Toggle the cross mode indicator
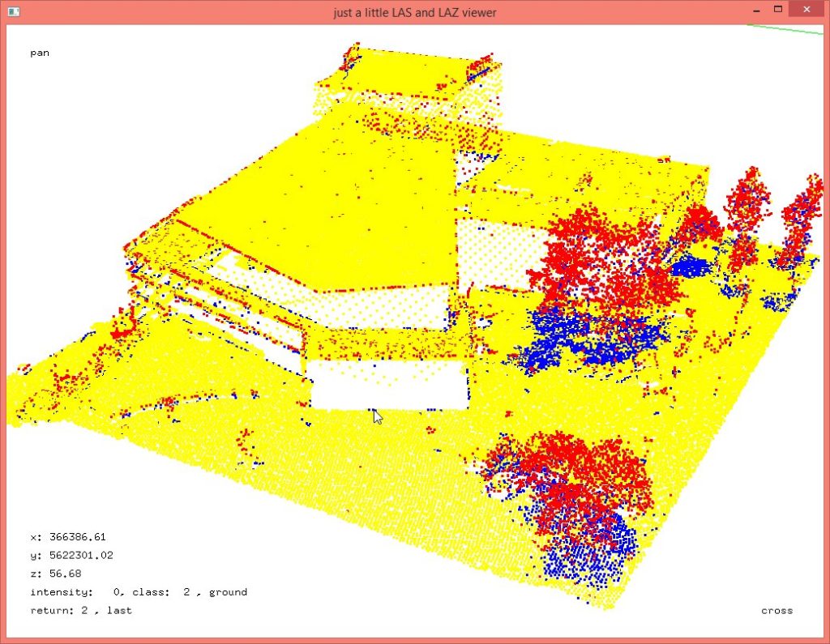The width and height of the screenshot is (830, 644). 776,610
